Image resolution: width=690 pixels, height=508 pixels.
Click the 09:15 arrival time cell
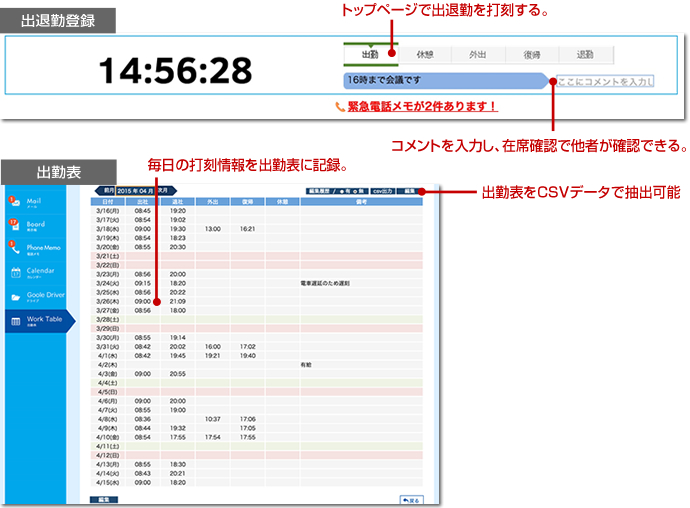(143, 283)
